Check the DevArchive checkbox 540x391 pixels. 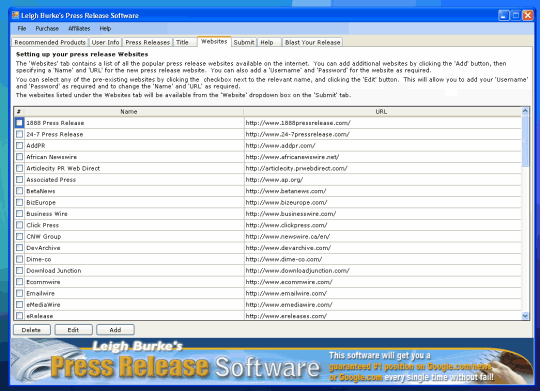point(19,248)
